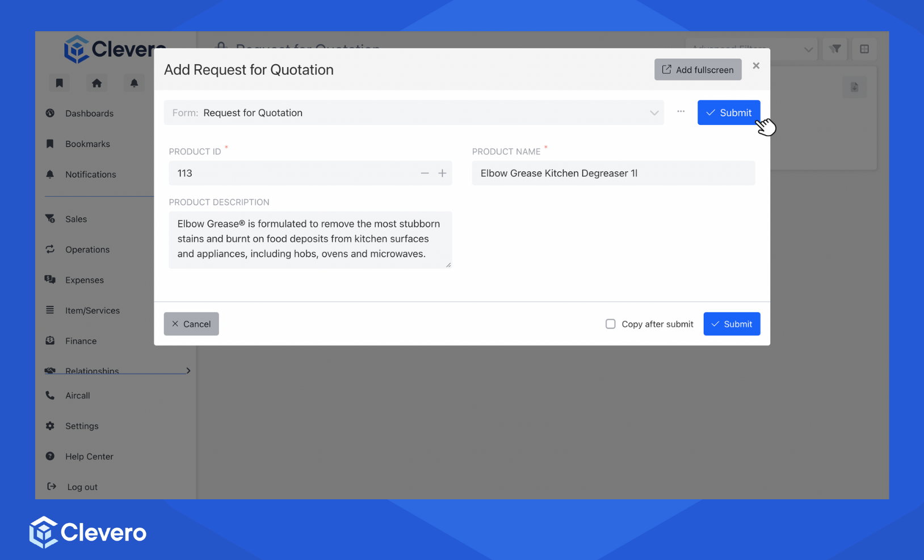This screenshot has width=924, height=560.
Task: Open Bookmarks in the sidebar
Action: tap(87, 144)
